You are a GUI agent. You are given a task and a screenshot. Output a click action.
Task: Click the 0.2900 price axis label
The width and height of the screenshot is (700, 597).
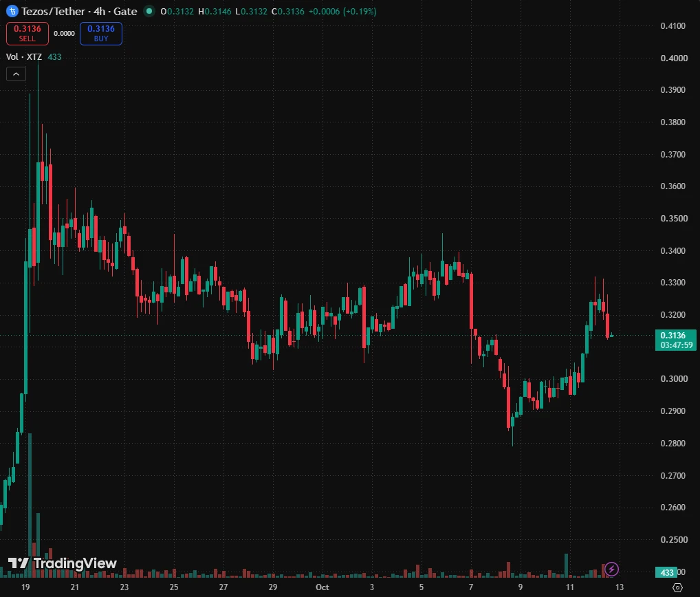pos(672,411)
